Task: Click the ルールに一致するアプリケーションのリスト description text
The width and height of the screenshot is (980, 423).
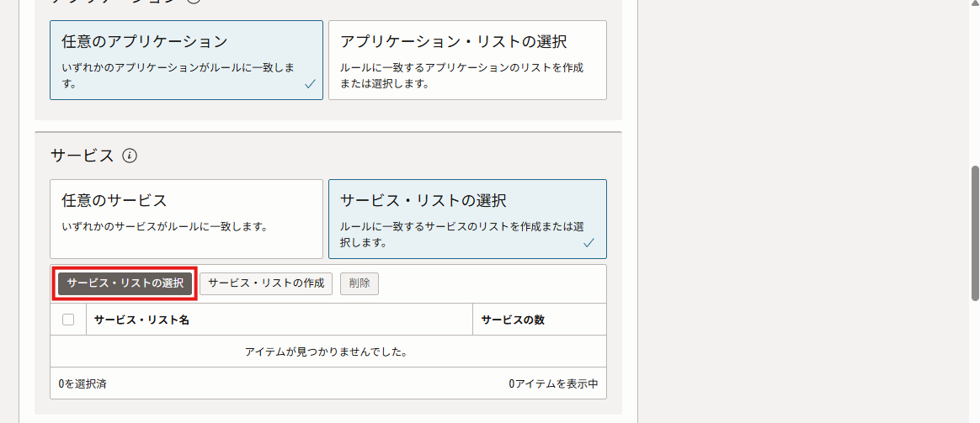Action: [461, 67]
